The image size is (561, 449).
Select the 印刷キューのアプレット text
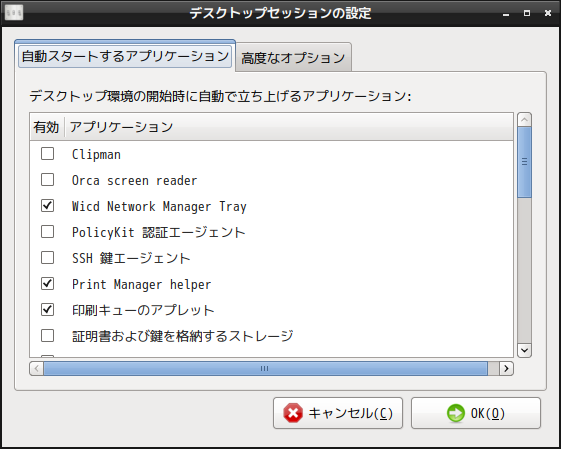[143, 310]
